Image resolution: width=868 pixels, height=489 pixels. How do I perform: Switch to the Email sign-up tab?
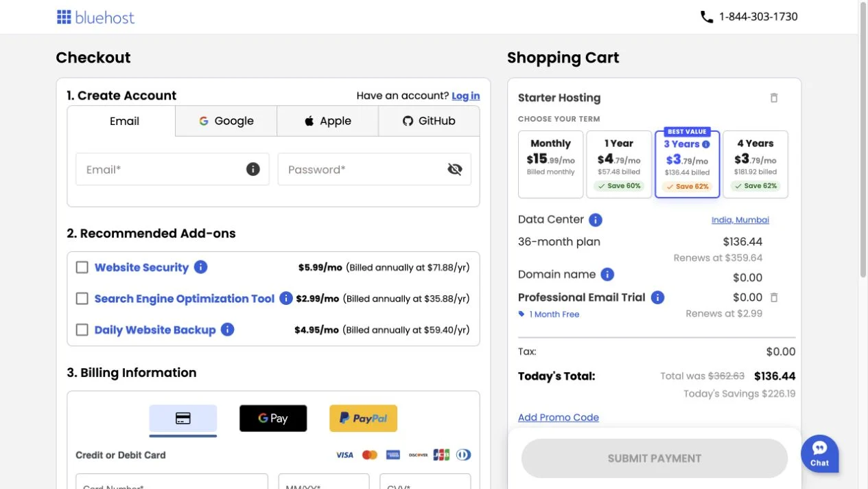click(x=124, y=121)
